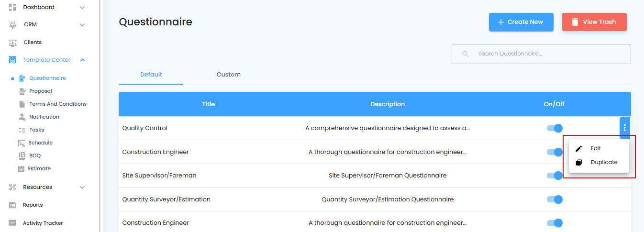Viewport: 644px width, 232px height.
Task: Select the Terms And Conditions document icon
Action: point(22,104)
